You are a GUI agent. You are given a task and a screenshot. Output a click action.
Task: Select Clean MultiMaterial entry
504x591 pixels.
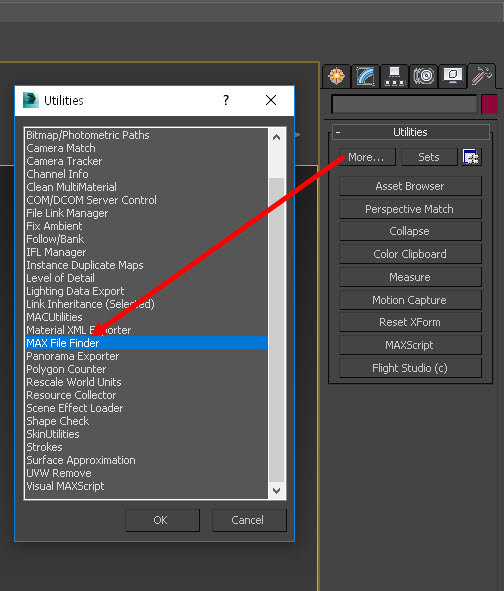[146, 187]
